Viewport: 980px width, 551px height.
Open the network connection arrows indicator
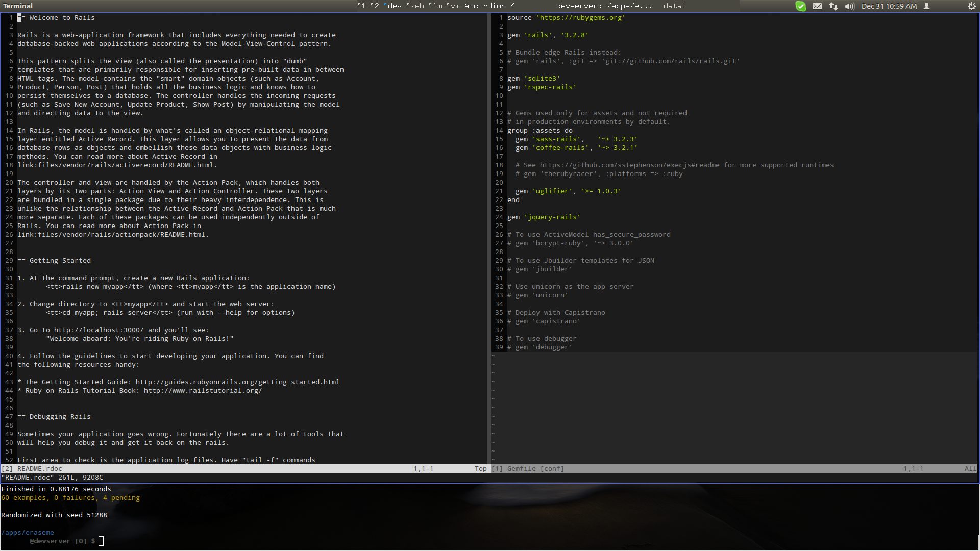coord(834,6)
